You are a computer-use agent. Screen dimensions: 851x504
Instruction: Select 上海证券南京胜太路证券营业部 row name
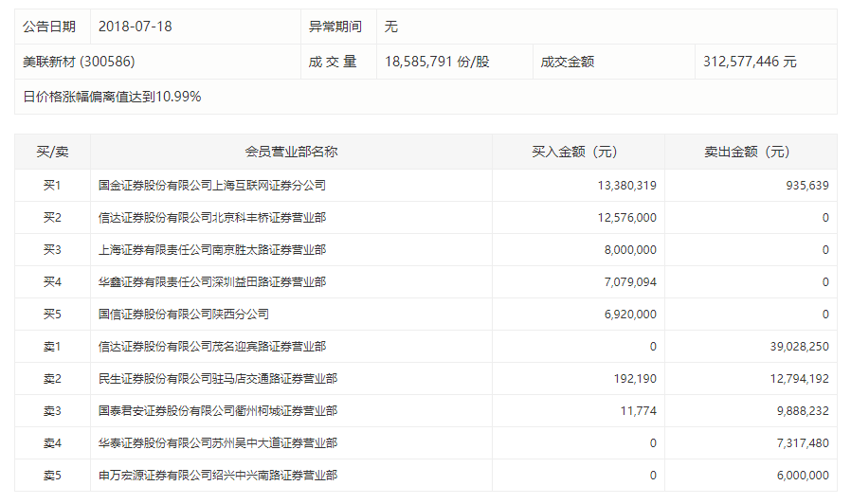211,250
